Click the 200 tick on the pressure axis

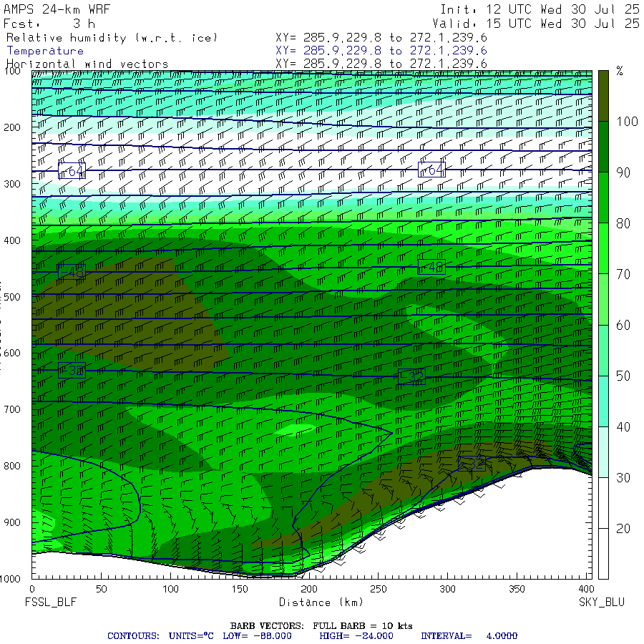pos(12,127)
